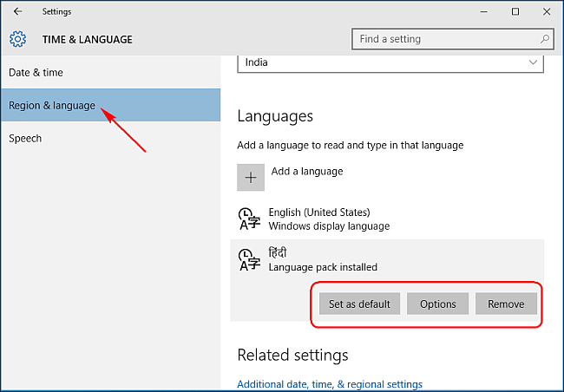Select Region & language section
The height and width of the screenshot is (392, 564).
(52, 106)
